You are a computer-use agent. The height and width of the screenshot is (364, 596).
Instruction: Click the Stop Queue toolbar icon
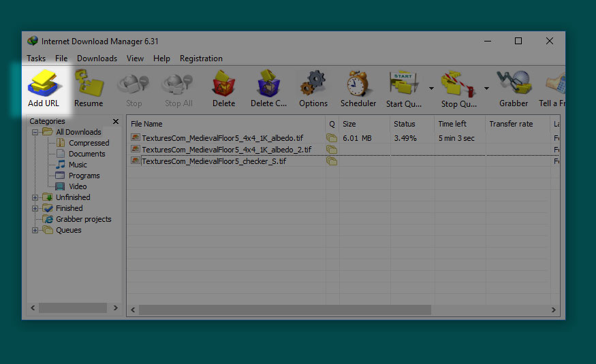458,83
